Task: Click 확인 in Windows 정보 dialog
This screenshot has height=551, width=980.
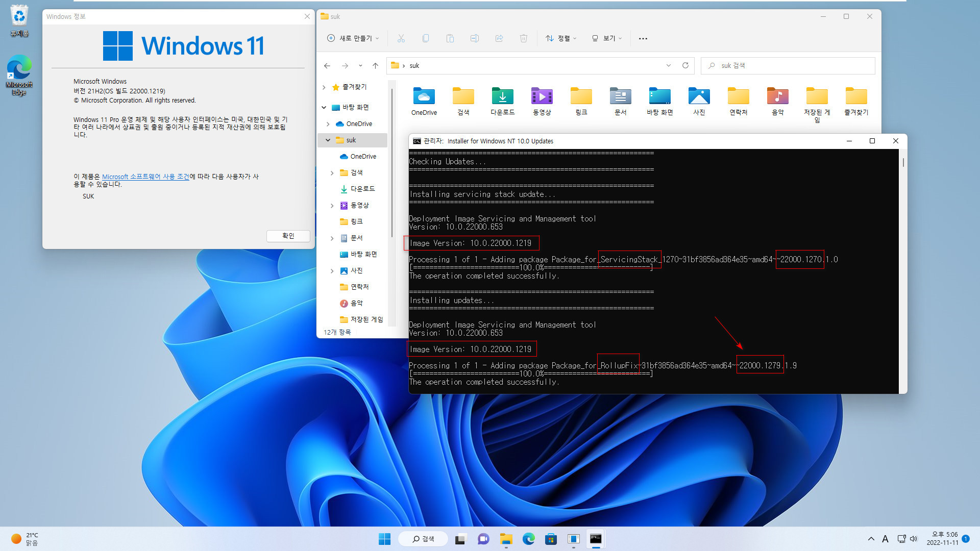Action: (x=288, y=236)
